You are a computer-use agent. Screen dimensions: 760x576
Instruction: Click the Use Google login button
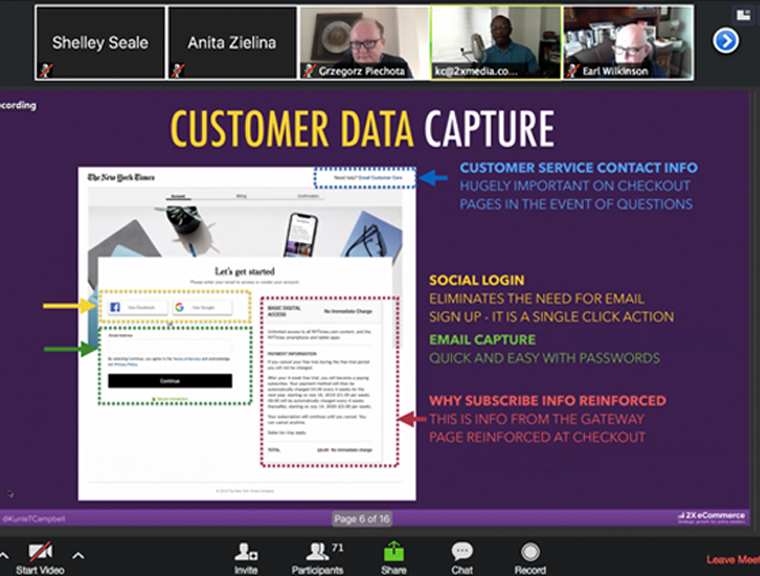202,307
